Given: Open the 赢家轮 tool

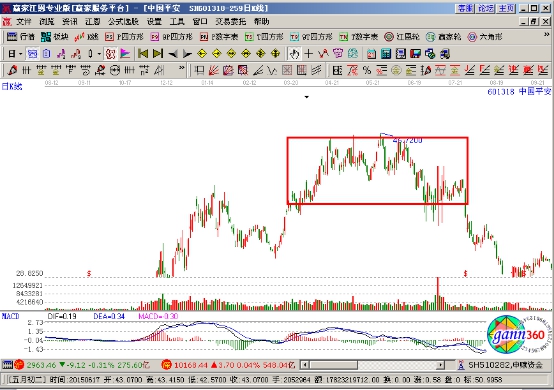Looking at the screenshot, I should 444,36.
